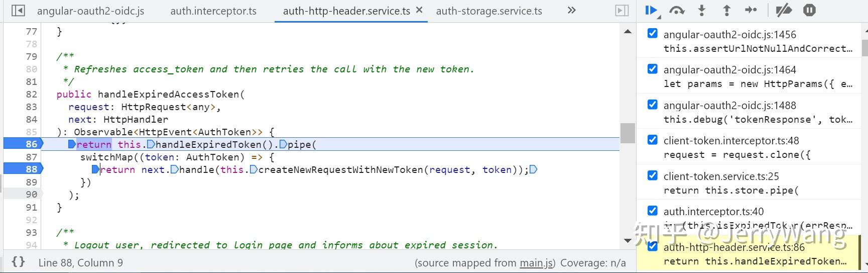The height and width of the screenshot is (273, 868).
Task: Disable breakpoint at client-token.service.ts:25
Action: [x=653, y=175]
